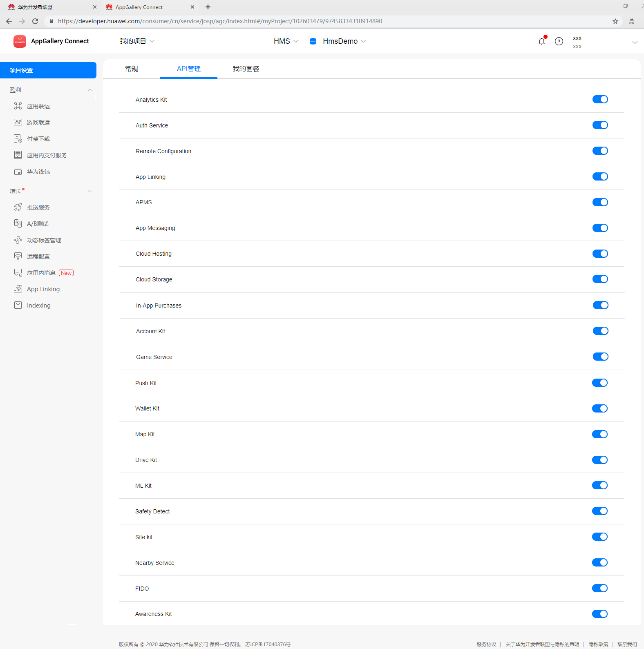Disable the Awareness Kit switch
Screen dimensions: 644x649
[600, 614]
